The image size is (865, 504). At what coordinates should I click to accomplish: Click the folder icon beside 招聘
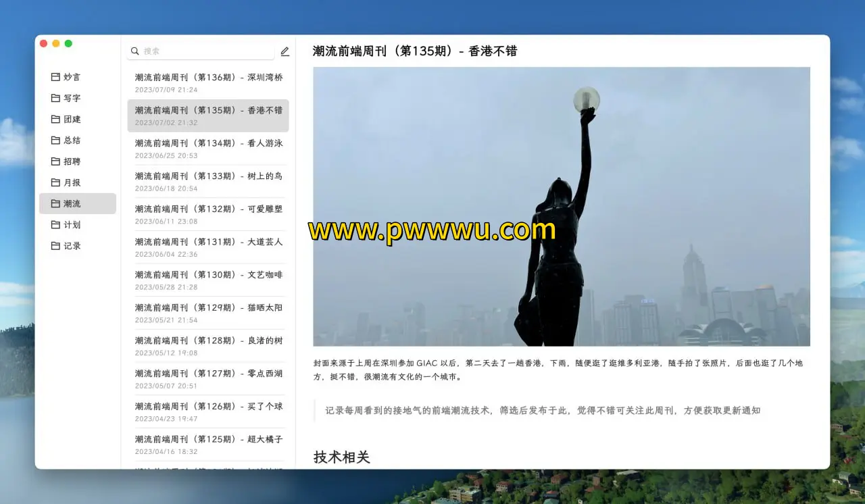coord(55,161)
